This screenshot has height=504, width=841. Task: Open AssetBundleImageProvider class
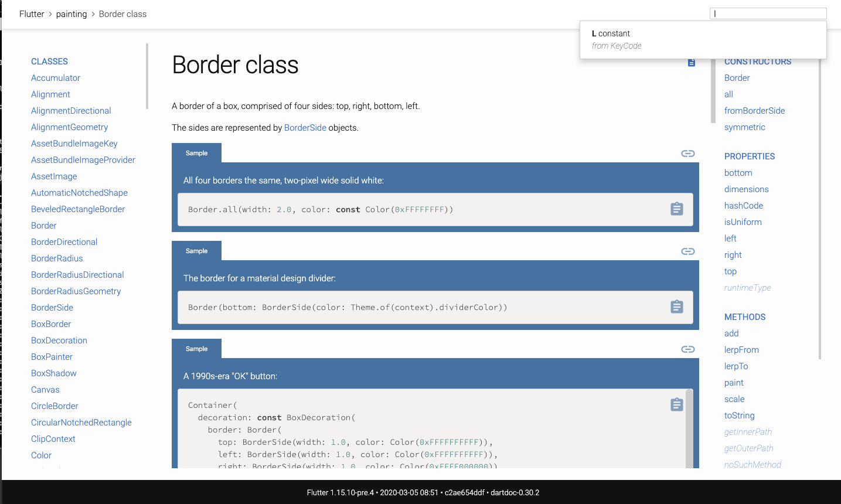pyautogui.click(x=83, y=160)
